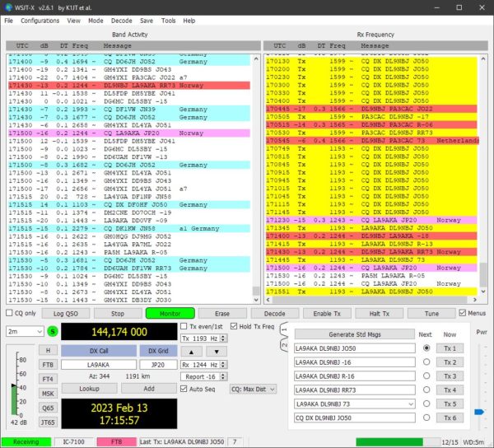The image size is (494, 448).
Task: Click the Rx Frequency horizontal scrollbar
Action: point(371,300)
